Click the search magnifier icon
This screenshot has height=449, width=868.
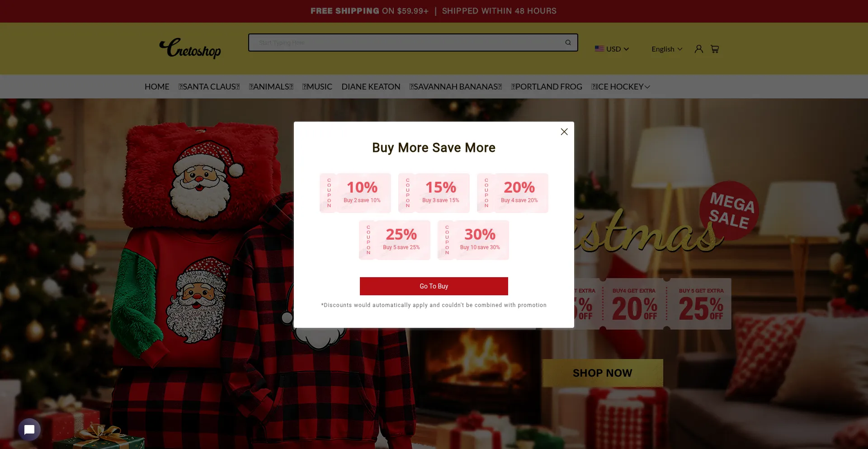click(x=568, y=43)
